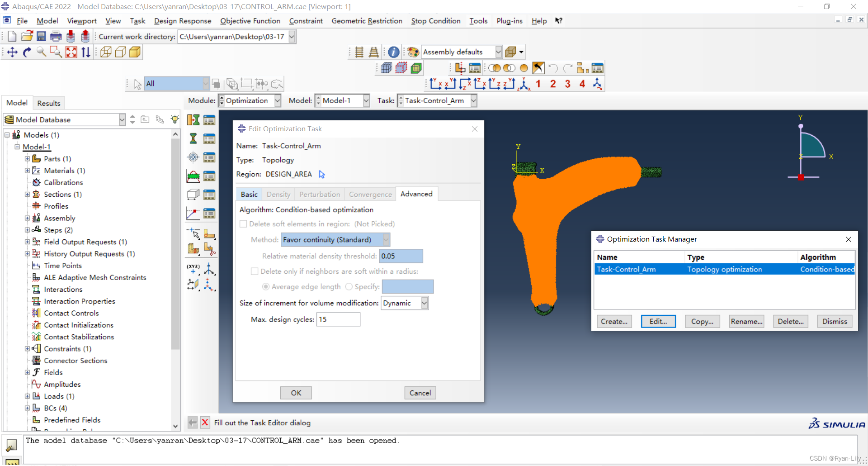Switch to the Results tab
This screenshot has width=868, height=466.
(x=49, y=103)
